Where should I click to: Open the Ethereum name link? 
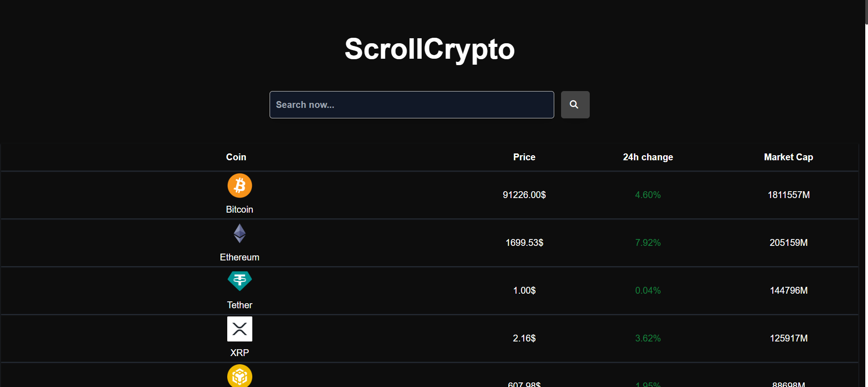tap(240, 257)
